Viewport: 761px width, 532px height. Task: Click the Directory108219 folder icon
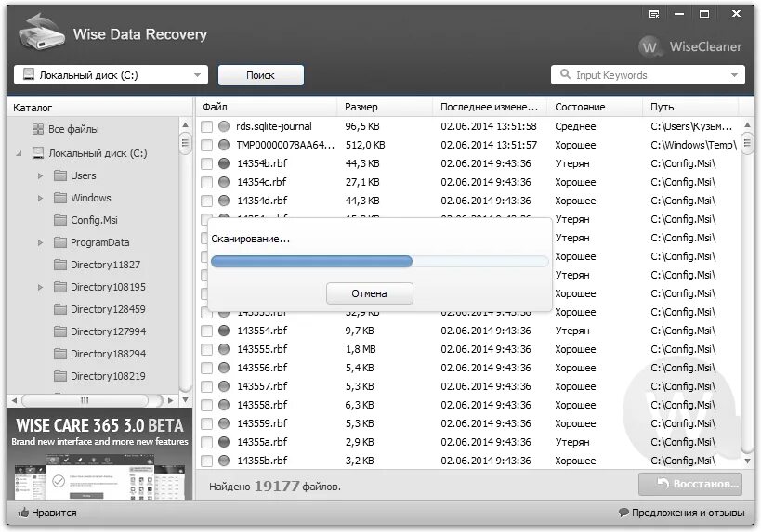tap(60, 376)
